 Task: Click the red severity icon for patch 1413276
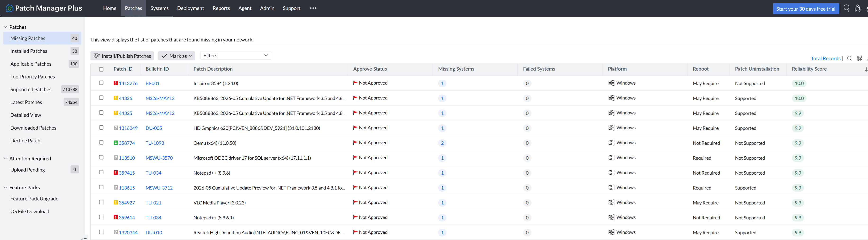click(x=116, y=83)
